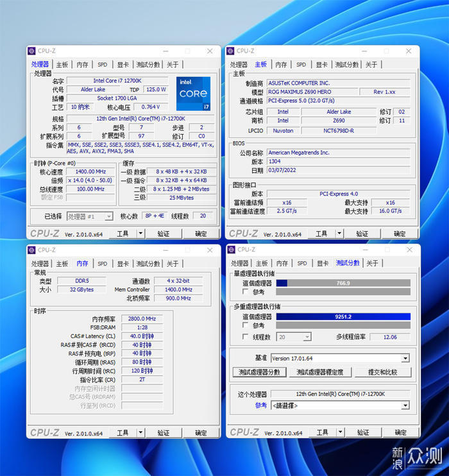
Task: Click 验证 button in memory window
Action: (164, 432)
